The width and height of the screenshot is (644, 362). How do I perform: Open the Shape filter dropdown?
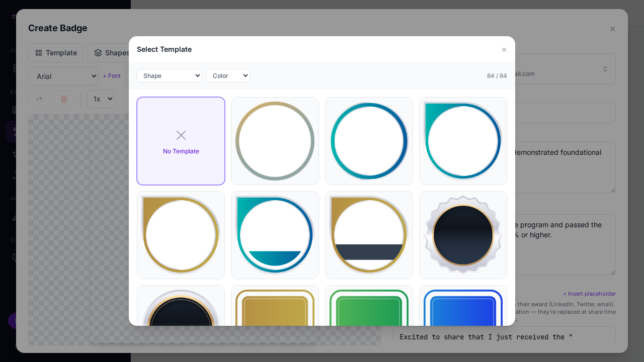click(x=169, y=76)
